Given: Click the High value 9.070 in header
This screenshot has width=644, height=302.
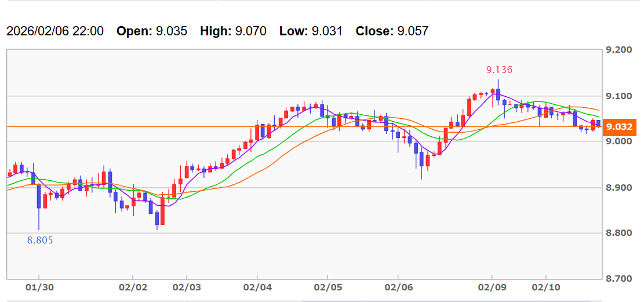Looking at the screenshot, I should pos(251,31).
